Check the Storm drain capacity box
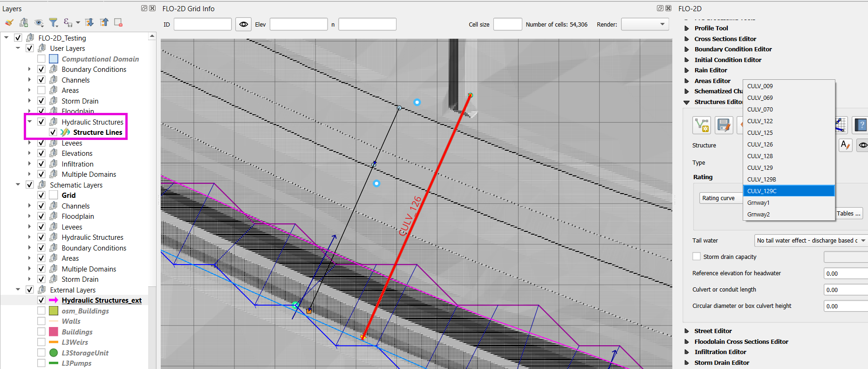 (697, 257)
